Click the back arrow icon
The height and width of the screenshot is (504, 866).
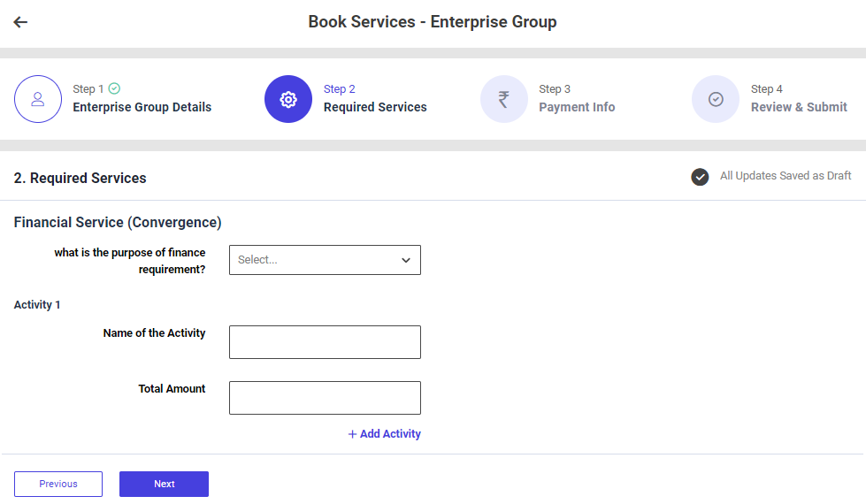[x=20, y=22]
